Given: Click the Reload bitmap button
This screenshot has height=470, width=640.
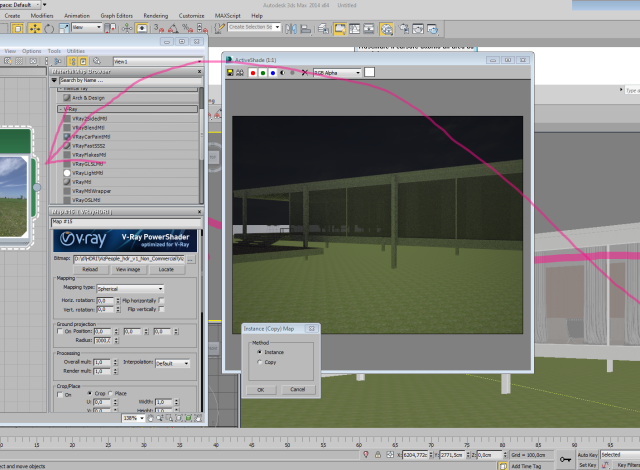Looking at the screenshot, I should click(x=91, y=270).
